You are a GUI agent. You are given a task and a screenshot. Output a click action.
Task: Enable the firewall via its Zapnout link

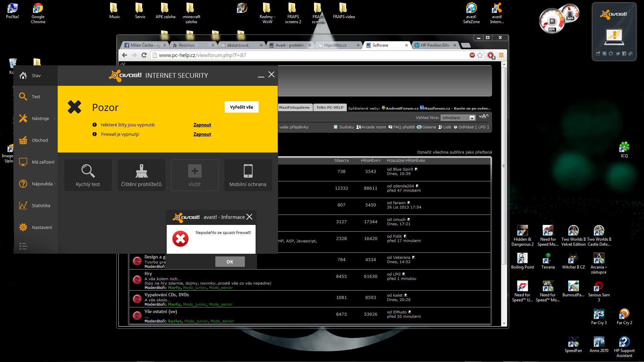pos(202,134)
